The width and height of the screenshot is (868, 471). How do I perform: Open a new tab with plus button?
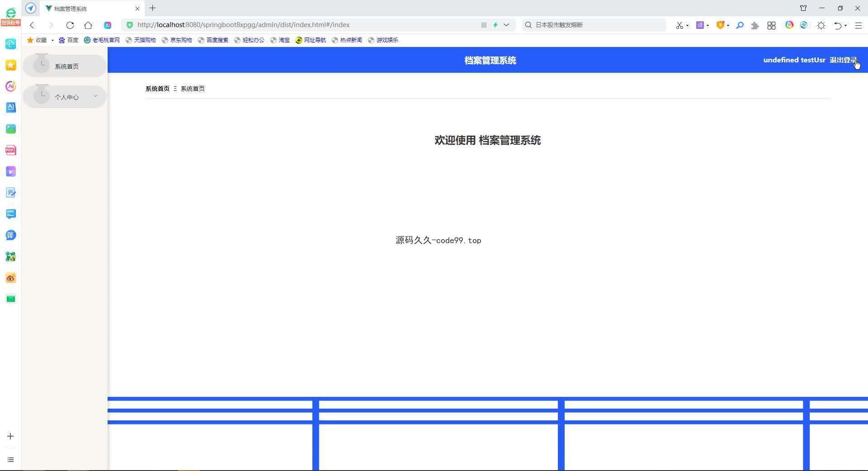coord(153,8)
